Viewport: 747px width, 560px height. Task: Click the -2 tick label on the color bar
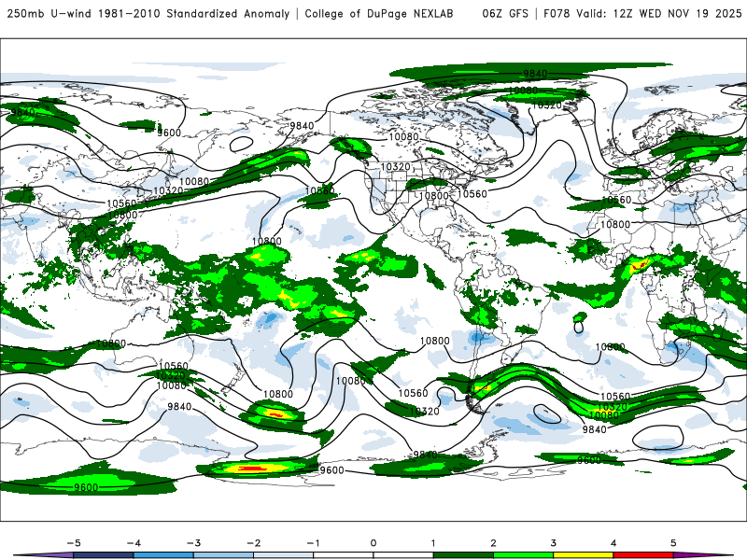coord(253,543)
